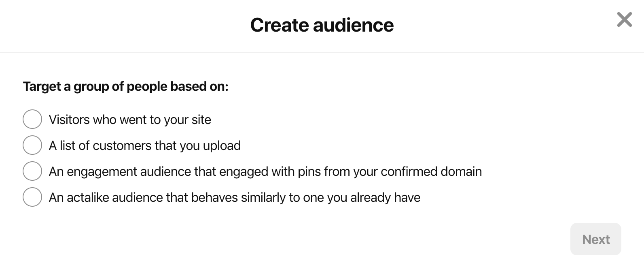Image resolution: width=644 pixels, height=278 pixels.
Task: Click the actalike audience option text
Action: (x=235, y=197)
